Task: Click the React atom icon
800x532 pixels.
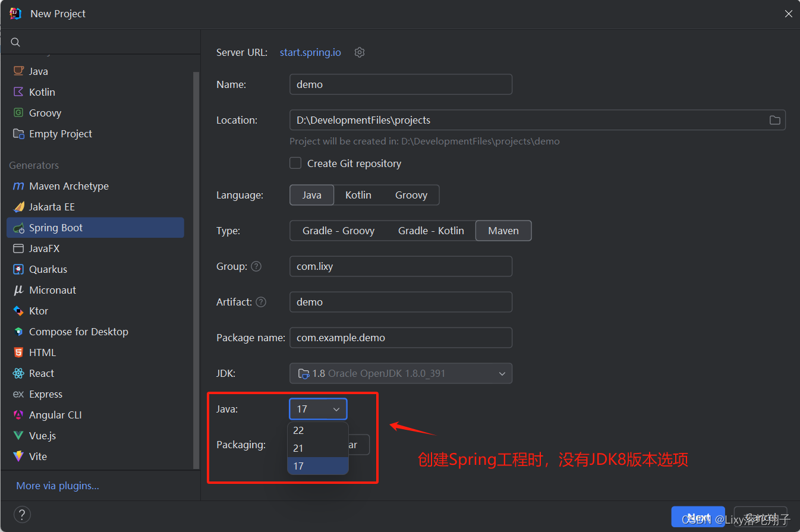Action: [18, 373]
